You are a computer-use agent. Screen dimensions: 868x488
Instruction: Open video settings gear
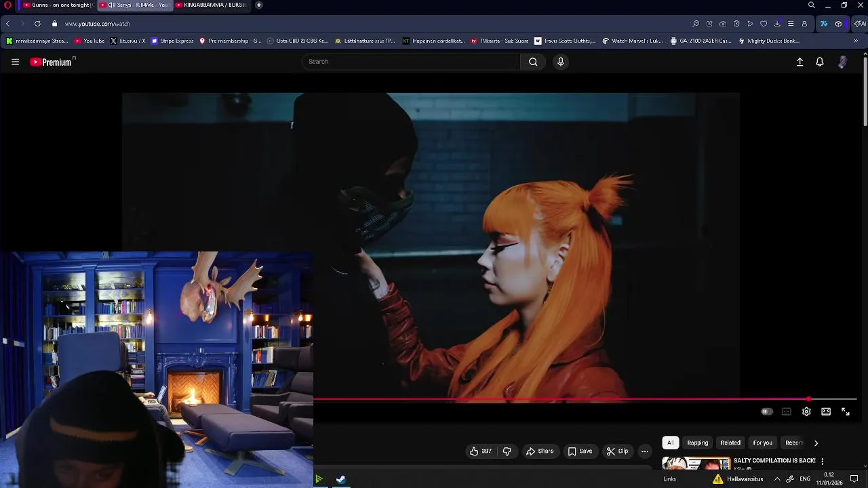point(806,411)
